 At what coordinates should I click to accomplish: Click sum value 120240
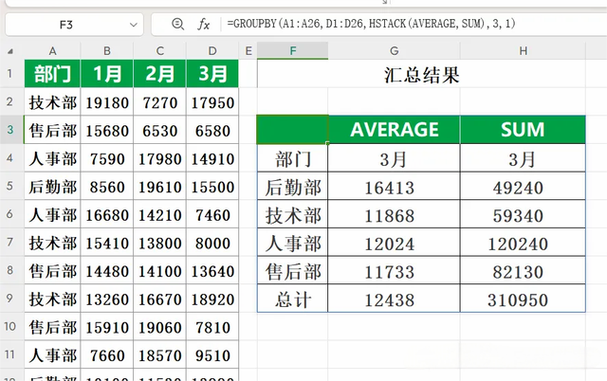point(523,243)
